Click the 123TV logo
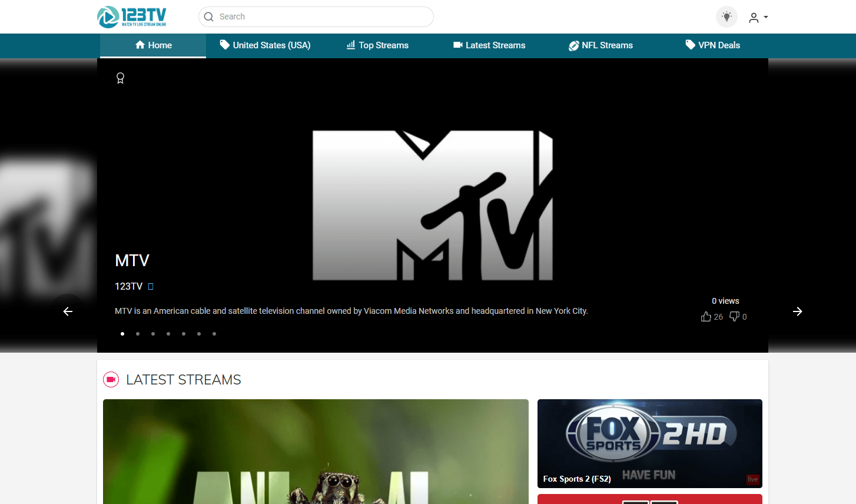Viewport: 856px width, 504px height. point(132,16)
